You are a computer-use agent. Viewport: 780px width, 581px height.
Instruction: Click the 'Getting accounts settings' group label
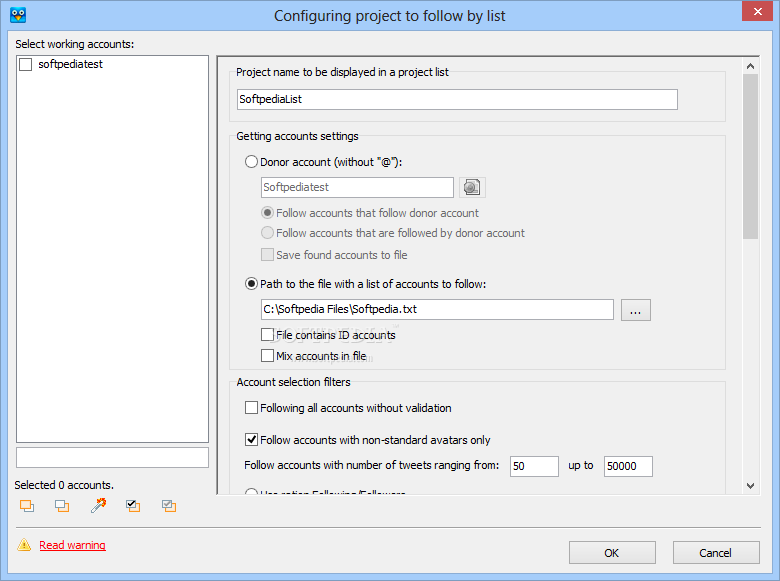tap(297, 136)
